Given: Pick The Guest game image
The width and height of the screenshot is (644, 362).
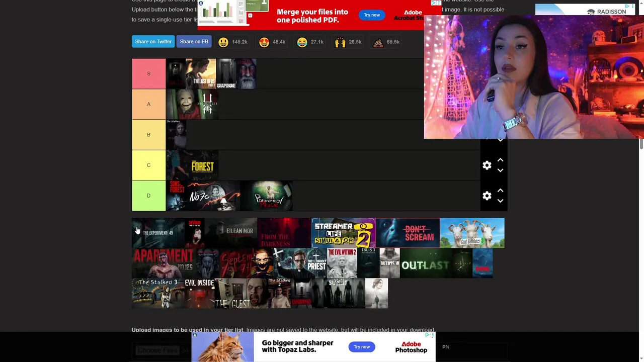Looking at the screenshot, I should tap(242, 293).
